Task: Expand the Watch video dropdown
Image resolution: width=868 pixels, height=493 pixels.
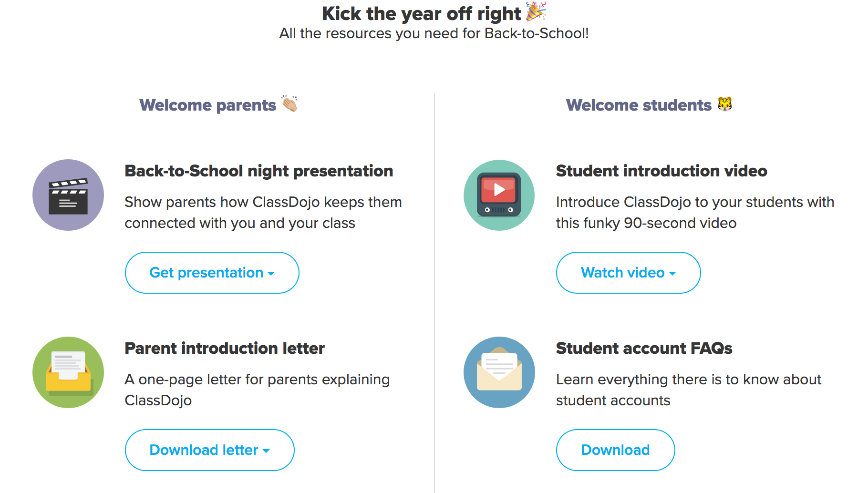Action: tap(628, 273)
